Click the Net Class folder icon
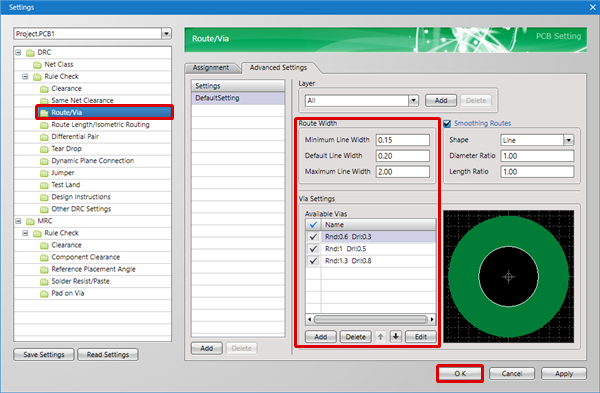 (37, 65)
